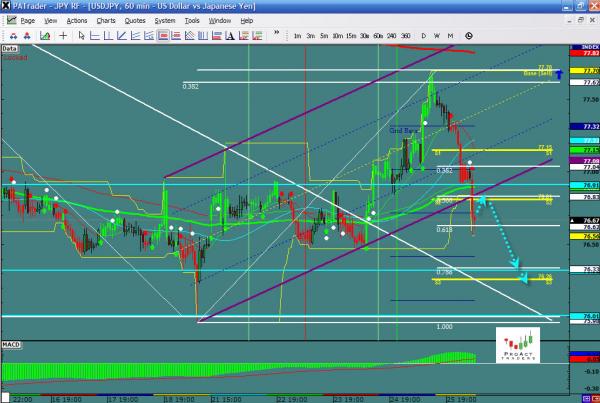Open the Charts menu
Image resolution: width=600 pixels, height=403 pixels.
tap(105, 20)
